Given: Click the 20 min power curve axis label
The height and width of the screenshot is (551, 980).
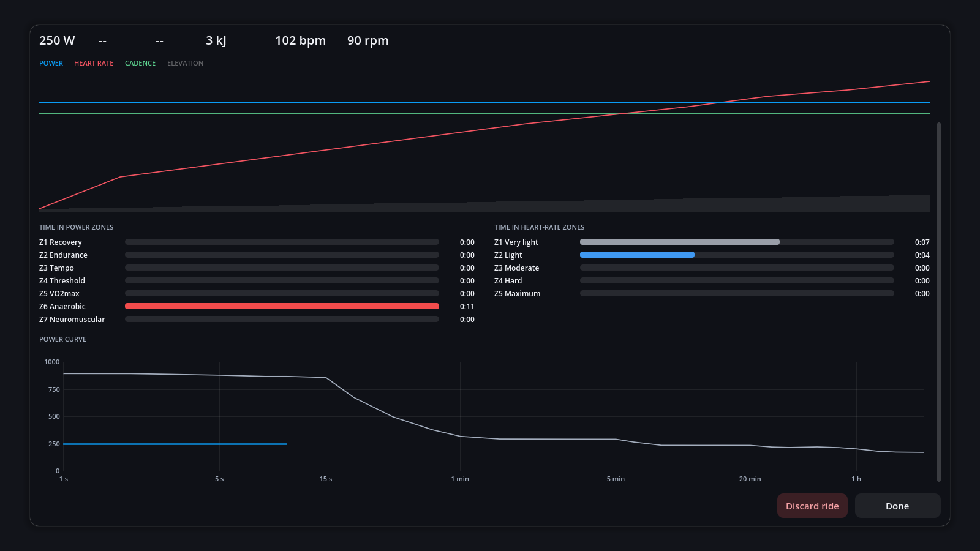Looking at the screenshot, I should [x=750, y=479].
